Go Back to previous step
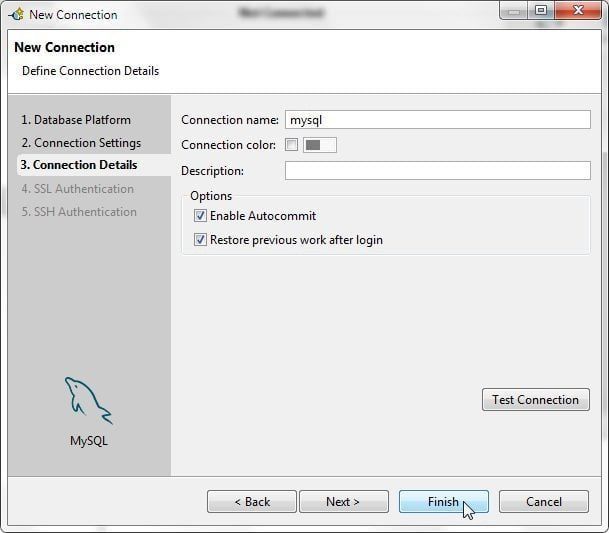 (x=252, y=502)
